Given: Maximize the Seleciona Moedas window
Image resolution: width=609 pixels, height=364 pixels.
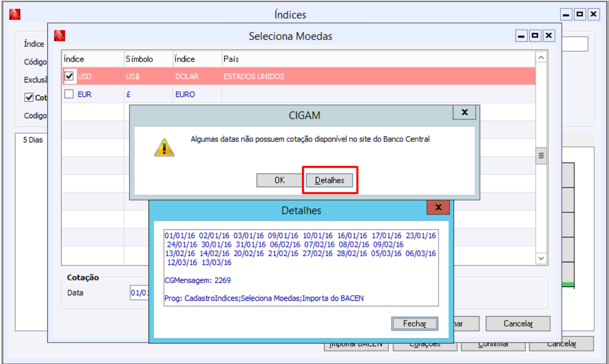Looking at the screenshot, I should [x=535, y=36].
